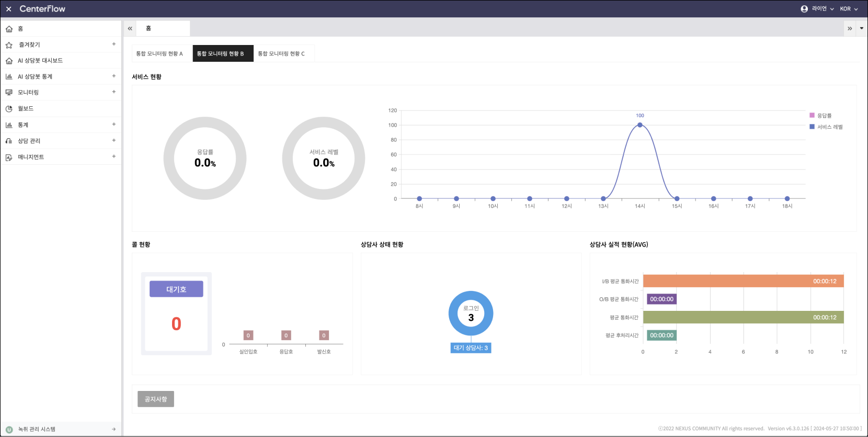Image resolution: width=868 pixels, height=437 pixels.
Task: Open the KOR language dropdown
Action: coord(849,9)
